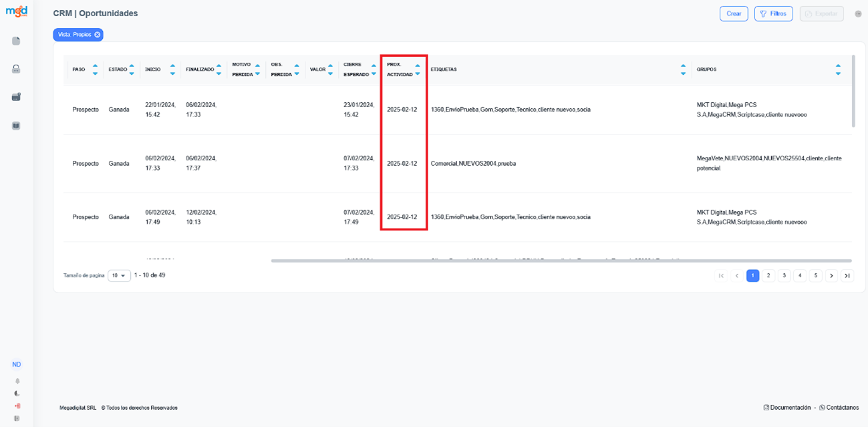Click the Crear button
Screen dimensions: 868x427
pos(734,13)
